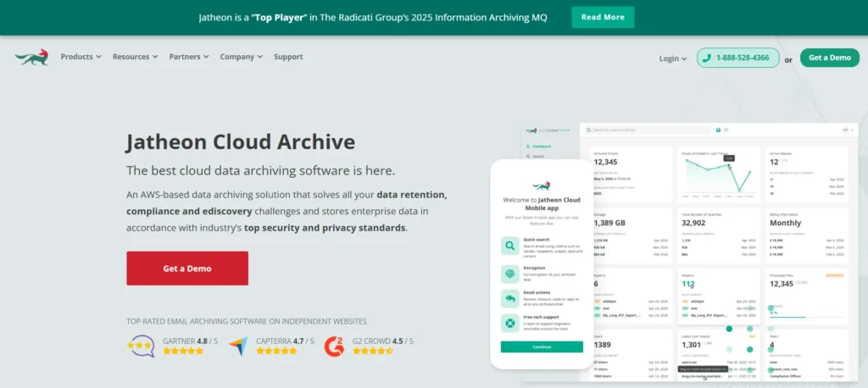Click the Active Inboxes 12 value

click(x=775, y=162)
